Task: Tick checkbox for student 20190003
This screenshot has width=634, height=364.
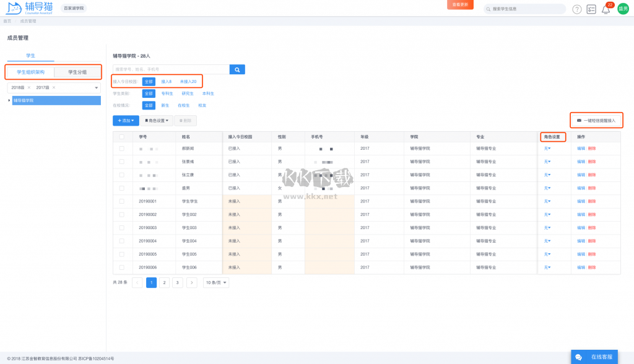Action: (x=122, y=228)
